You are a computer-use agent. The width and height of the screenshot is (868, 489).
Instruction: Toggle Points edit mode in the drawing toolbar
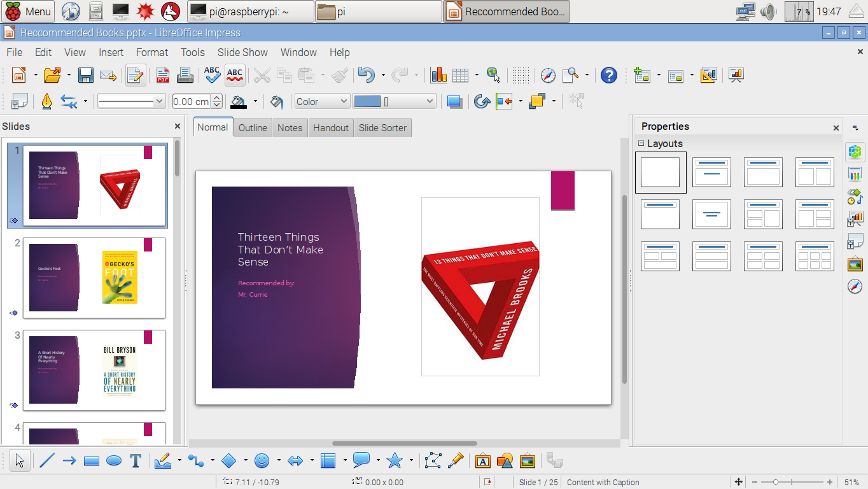[433, 461]
